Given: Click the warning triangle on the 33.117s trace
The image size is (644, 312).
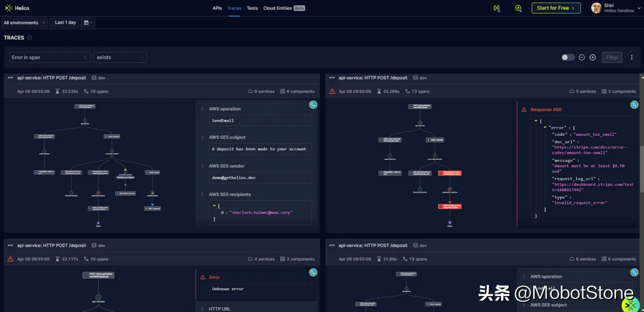Looking at the screenshot, I should pos(11,259).
